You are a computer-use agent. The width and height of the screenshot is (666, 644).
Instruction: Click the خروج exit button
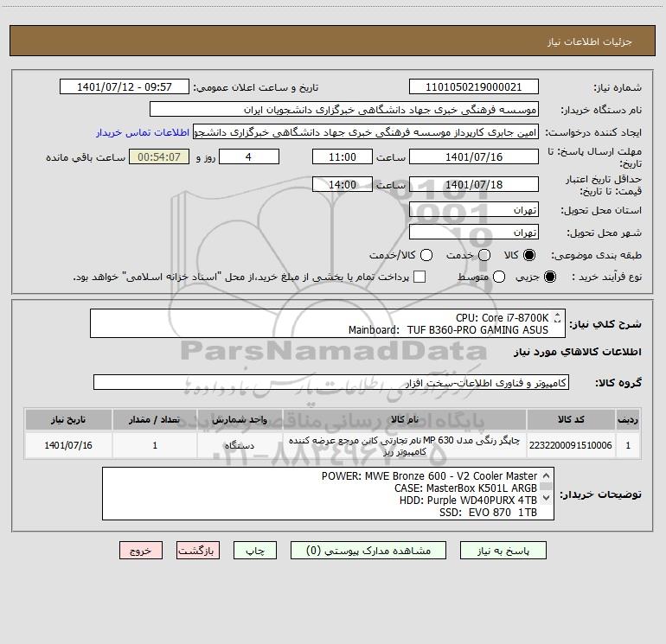coord(141,551)
